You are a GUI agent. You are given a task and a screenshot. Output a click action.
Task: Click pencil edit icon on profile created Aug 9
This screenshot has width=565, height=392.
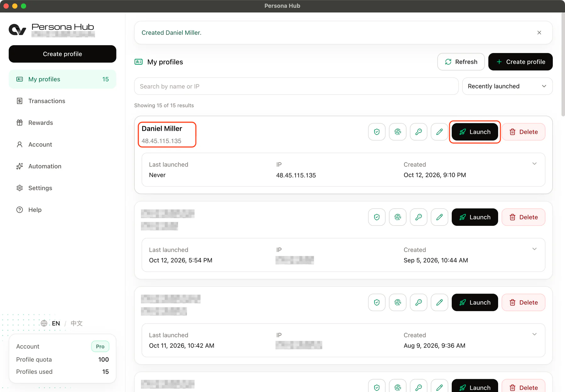coord(439,302)
